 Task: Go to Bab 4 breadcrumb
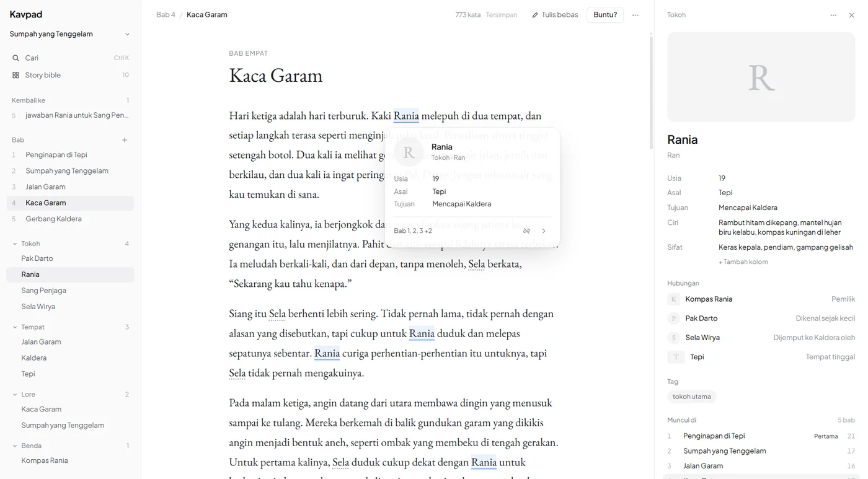click(166, 15)
